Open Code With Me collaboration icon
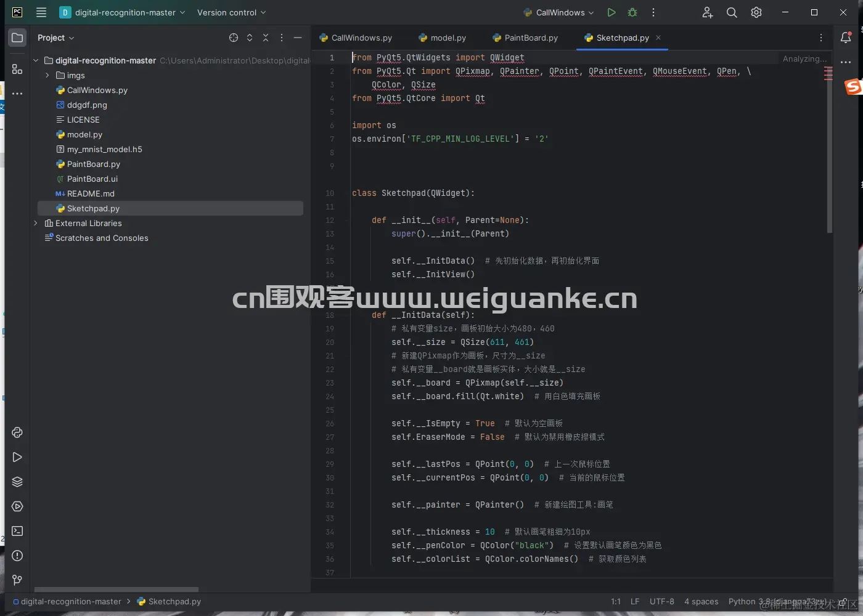 pos(707,12)
